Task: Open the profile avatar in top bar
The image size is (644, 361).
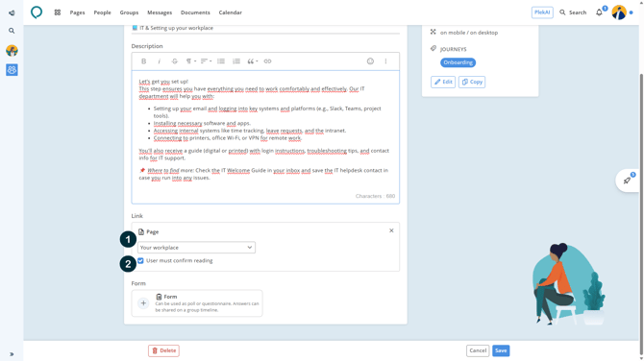Action: coord(619,12)
